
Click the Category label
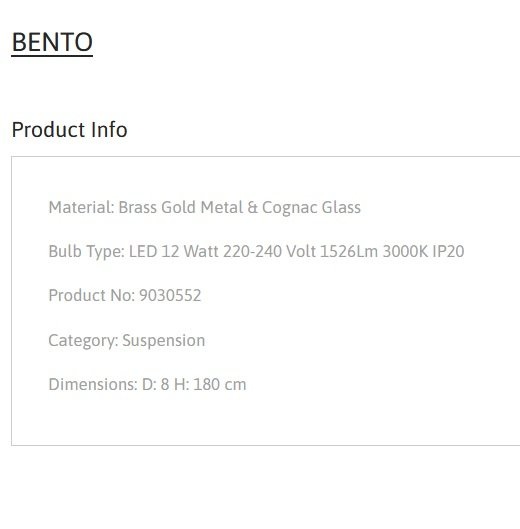(83, 340)
